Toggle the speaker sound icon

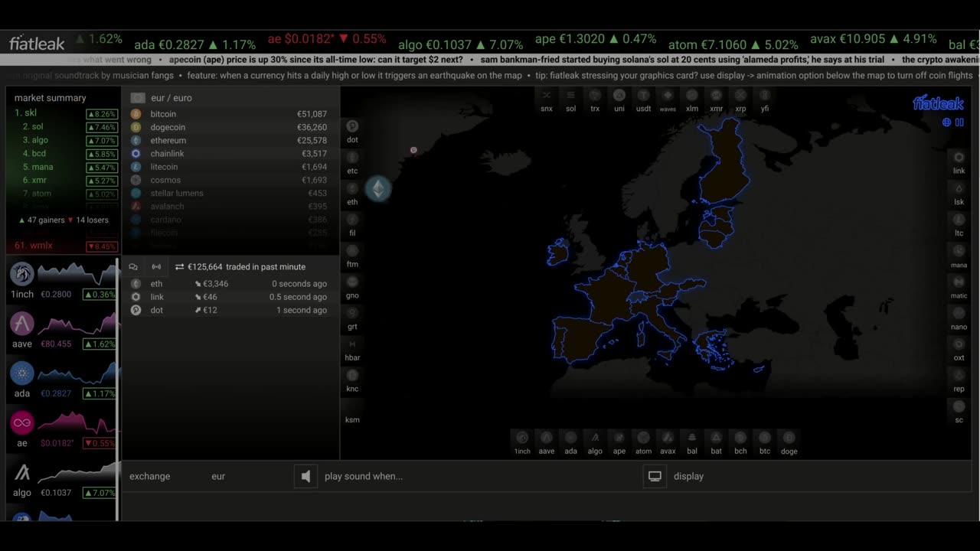point(305,476)
